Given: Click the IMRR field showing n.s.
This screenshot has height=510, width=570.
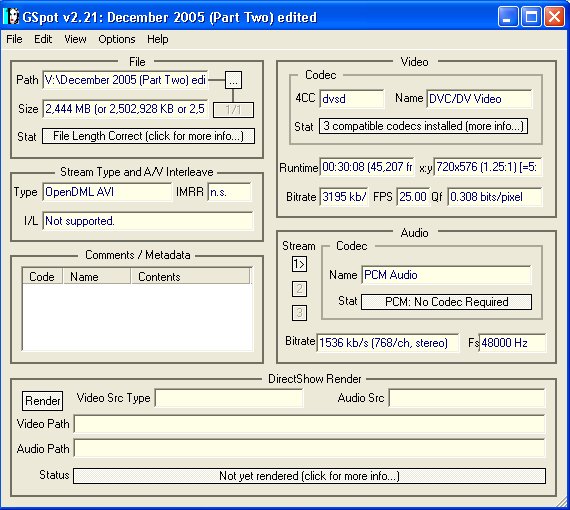Looking at the screenshot, I should [x=229, y=192].
